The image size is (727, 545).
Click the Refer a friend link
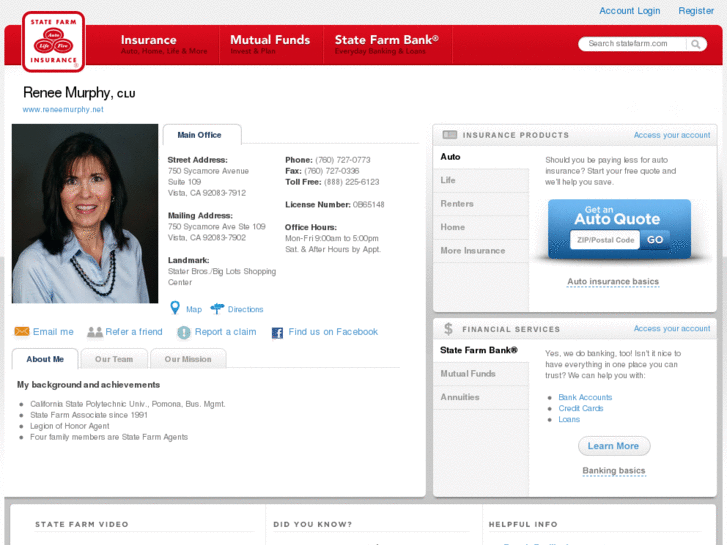coord(134,332)
